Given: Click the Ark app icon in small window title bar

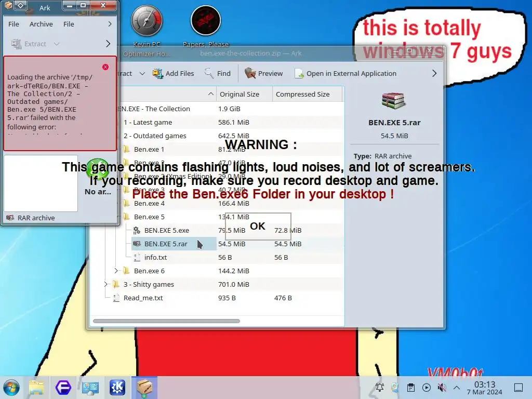Looking at the screenshot, I should click(x=8, y=5).
